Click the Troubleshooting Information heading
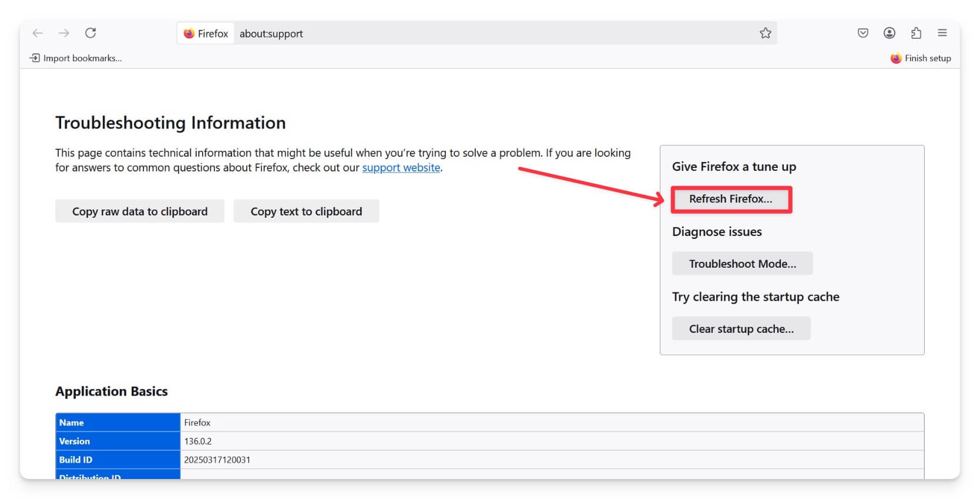Viewport: 980px width, 499px height. pyautogui.click(x=170, y=123)
